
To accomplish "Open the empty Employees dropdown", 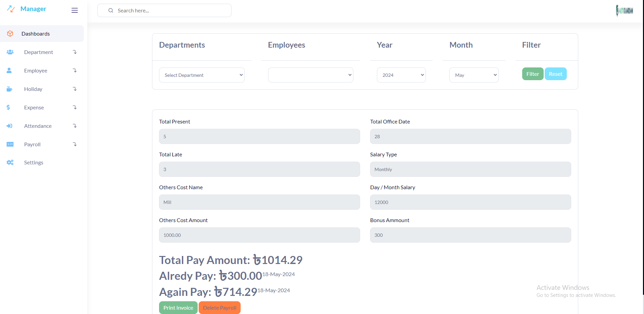I will [310, 75].
